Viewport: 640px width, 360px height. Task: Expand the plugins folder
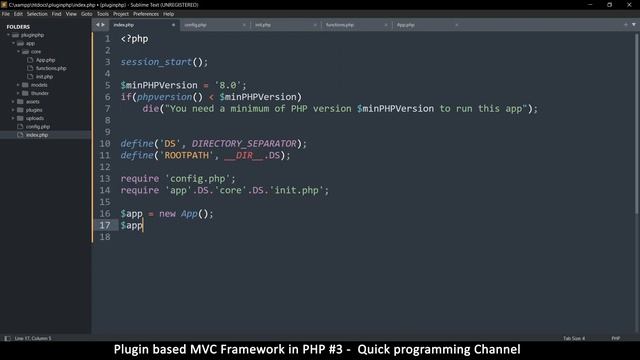pyautogui.click(x=13, y=110)
